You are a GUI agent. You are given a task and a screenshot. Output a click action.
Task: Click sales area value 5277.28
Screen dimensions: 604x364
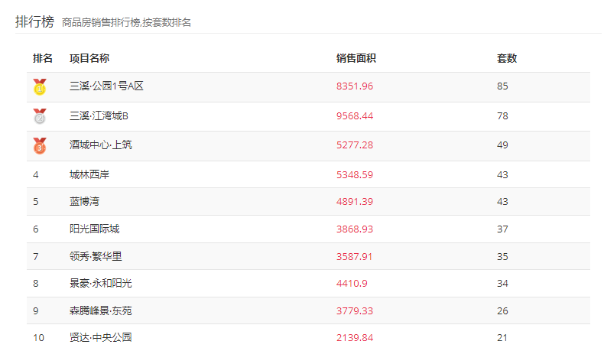pos(355,145)
